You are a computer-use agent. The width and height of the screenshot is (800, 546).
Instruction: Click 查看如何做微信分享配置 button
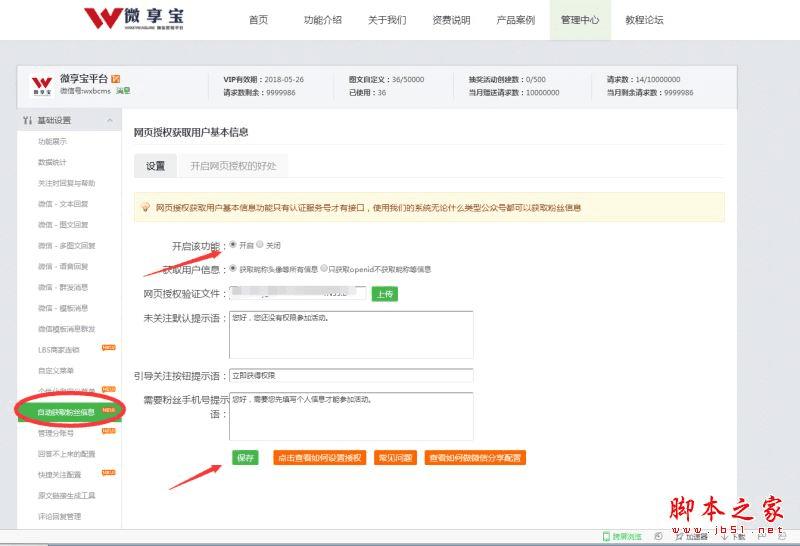(x=475, y=458)
